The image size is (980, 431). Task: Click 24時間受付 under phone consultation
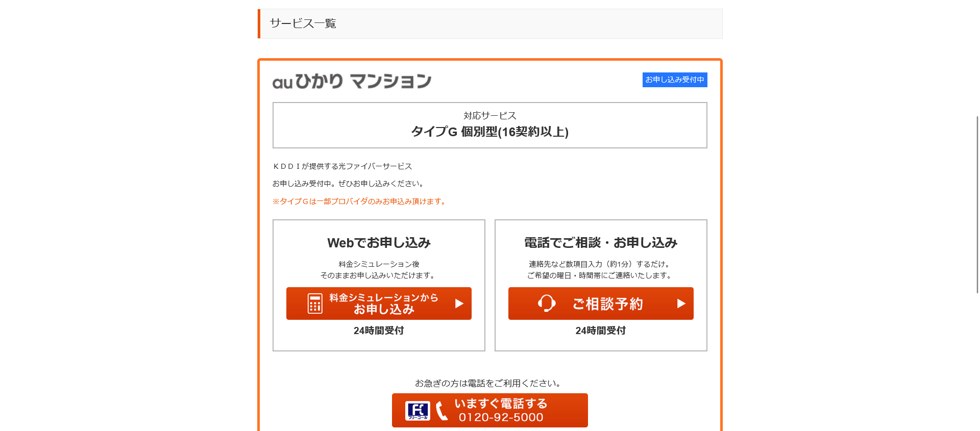click(601, 331)
